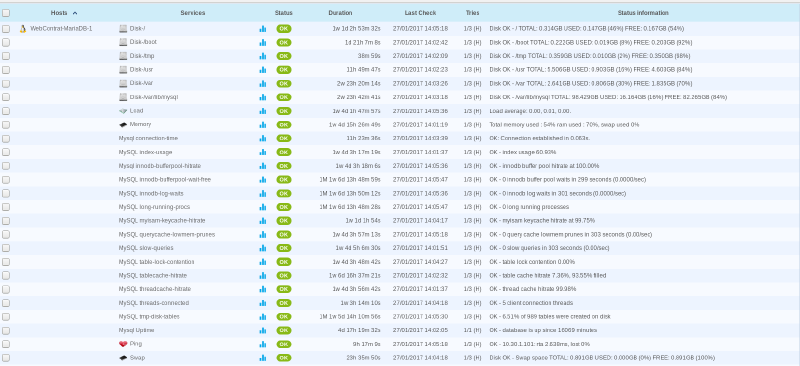Open graph icon for Disk-/tmp service
The width and height of the screenshot is (800, 366).
pyautogui.click(x=263, y=57)
